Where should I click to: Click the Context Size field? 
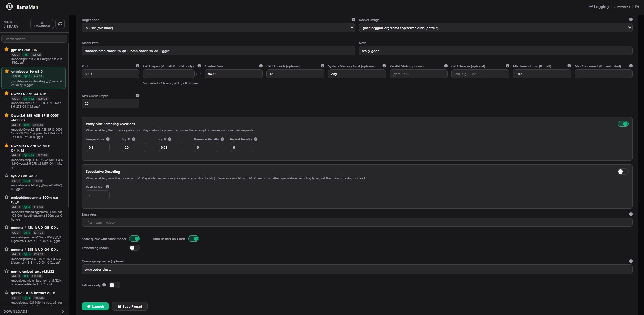234,74
